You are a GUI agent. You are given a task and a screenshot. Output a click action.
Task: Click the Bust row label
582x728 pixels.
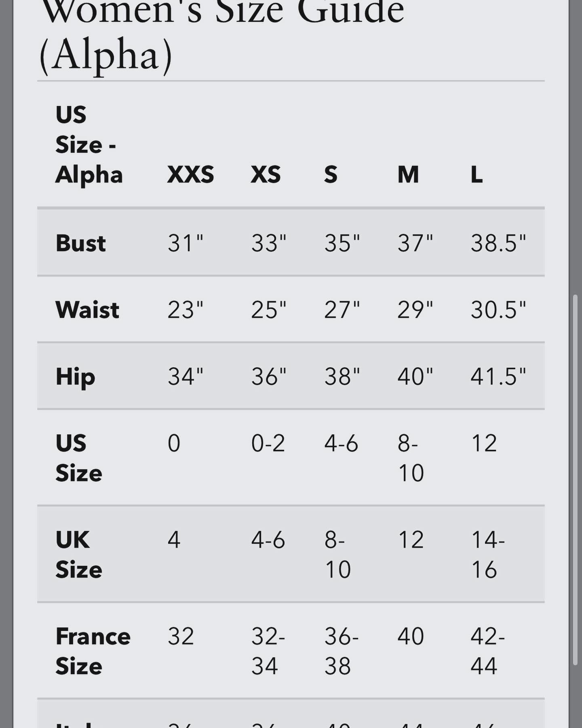tap(81, 243)
